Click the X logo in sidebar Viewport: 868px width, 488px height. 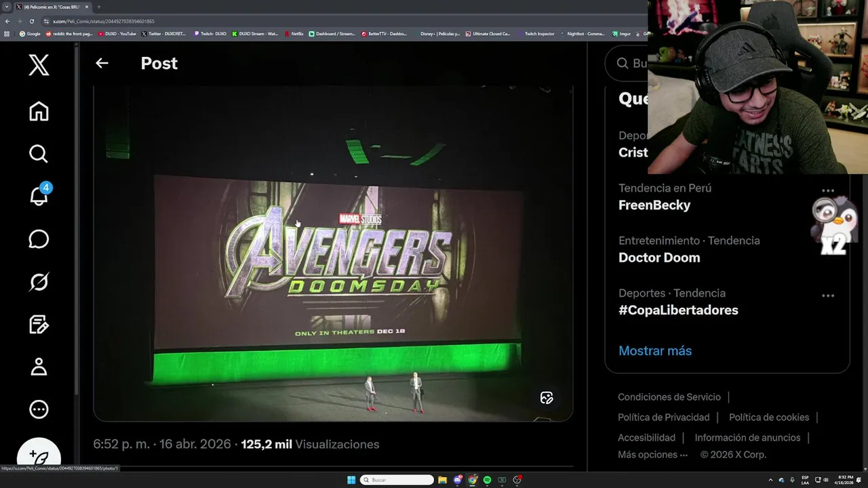[39, 65]
